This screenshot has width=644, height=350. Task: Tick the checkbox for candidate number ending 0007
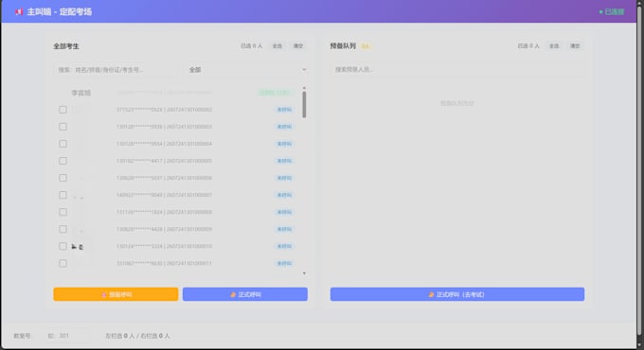point(63,195)
